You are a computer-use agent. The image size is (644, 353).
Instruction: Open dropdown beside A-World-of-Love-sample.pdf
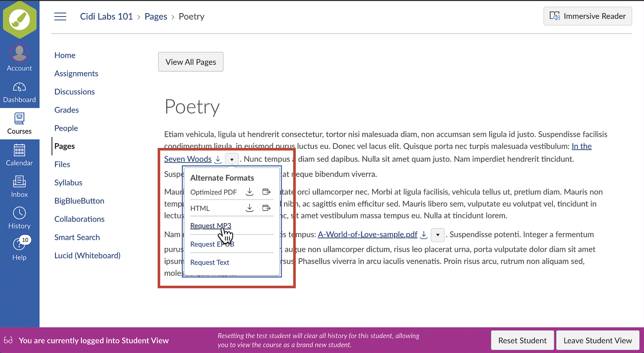pyautogui.click(x=438, y=235)
